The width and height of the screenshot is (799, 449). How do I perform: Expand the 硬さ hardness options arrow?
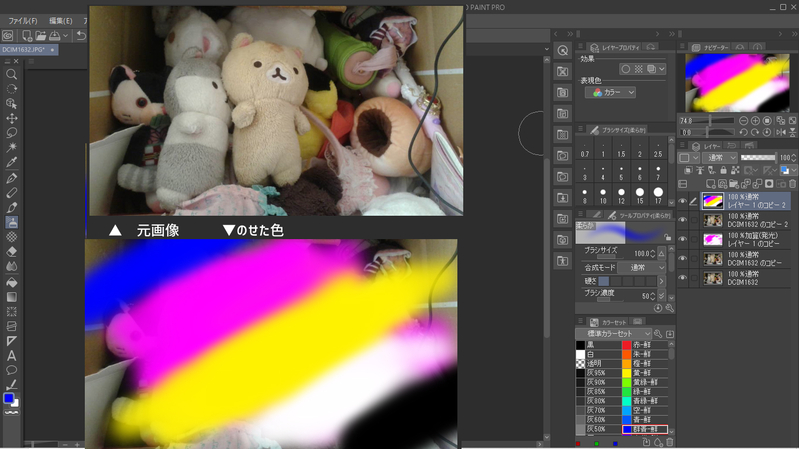tap(661, 281)
